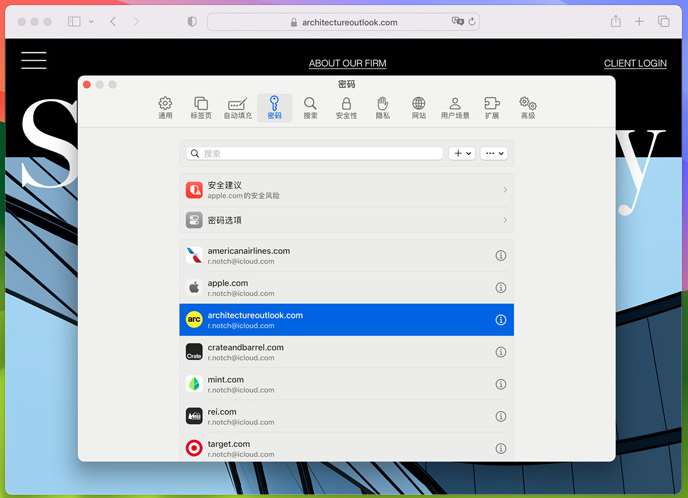Select the architectureoutlook.com password row

pyautogui.click(x=346, y=320)
